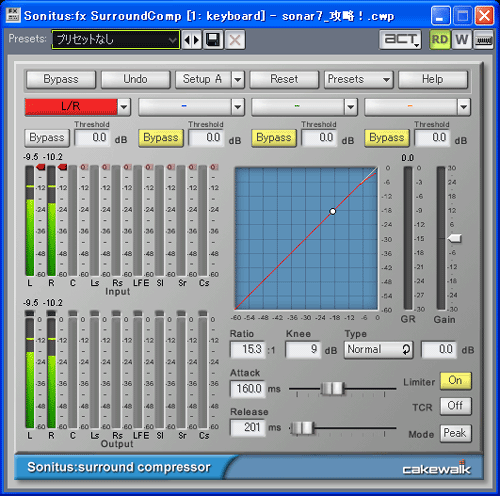Open the ACT learn button
The width and height of the screenshot is (500, 496).
pyautogui.click(x=400, y=40)
